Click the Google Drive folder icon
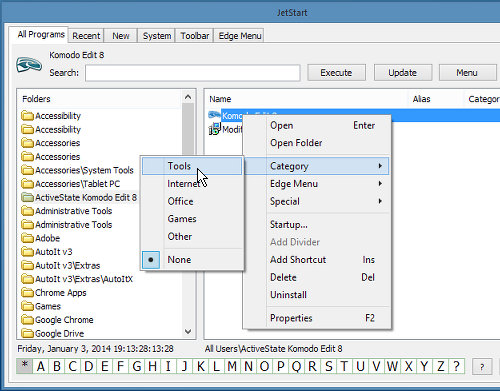 coord(27,333)
